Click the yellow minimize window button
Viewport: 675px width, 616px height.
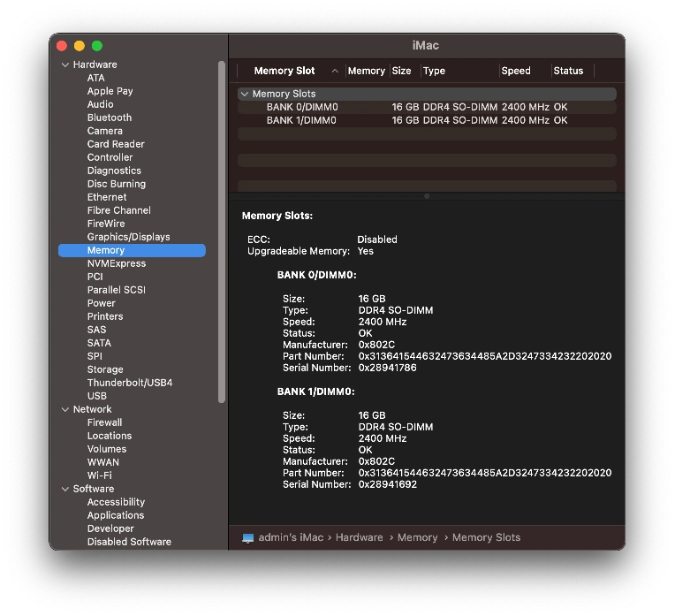(x=80, y=46)
